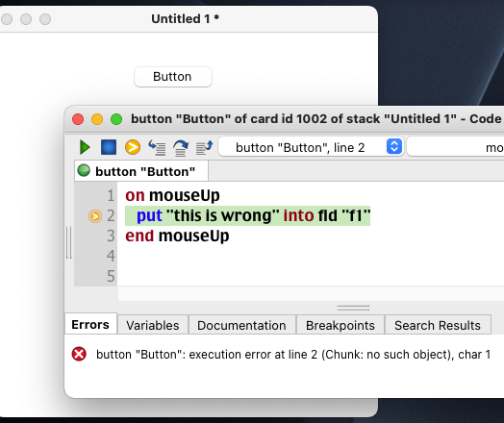Viewport: 504px width, 423px height.
Task: Switch to the Errors tab
Action: (90, 324)
